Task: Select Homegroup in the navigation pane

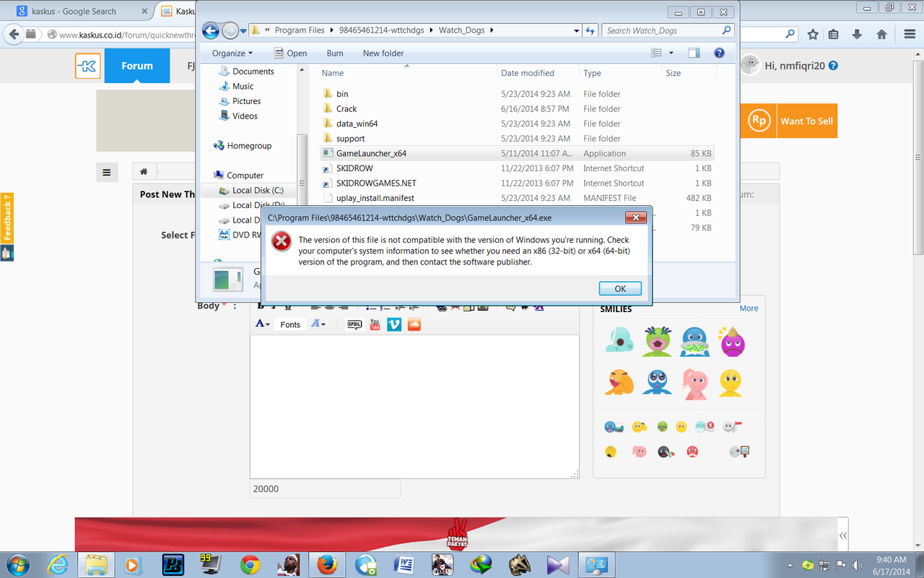Action: [x=249, y=146]
